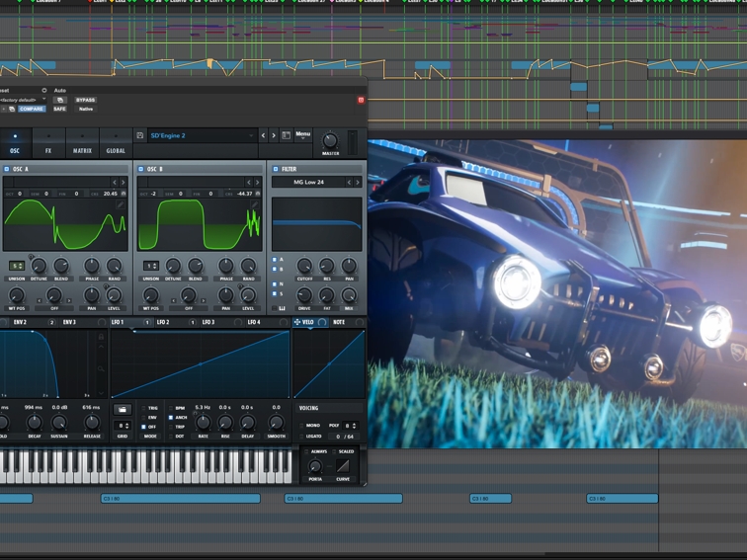Click the COMPARE button
The width and height of the screenshot is (747, 560).
[x=32, y=109]
